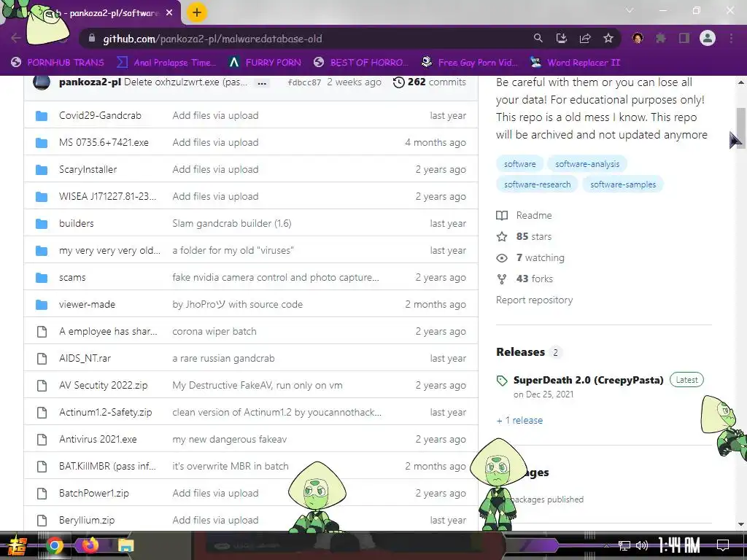Open the builders folder
The height and width of the screenshot is (560, 747).
click(76, 223)
